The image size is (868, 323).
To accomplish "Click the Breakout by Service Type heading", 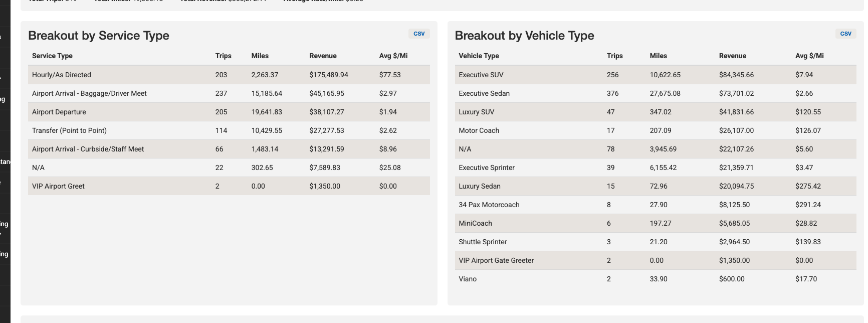I will [x=99, y=36].
